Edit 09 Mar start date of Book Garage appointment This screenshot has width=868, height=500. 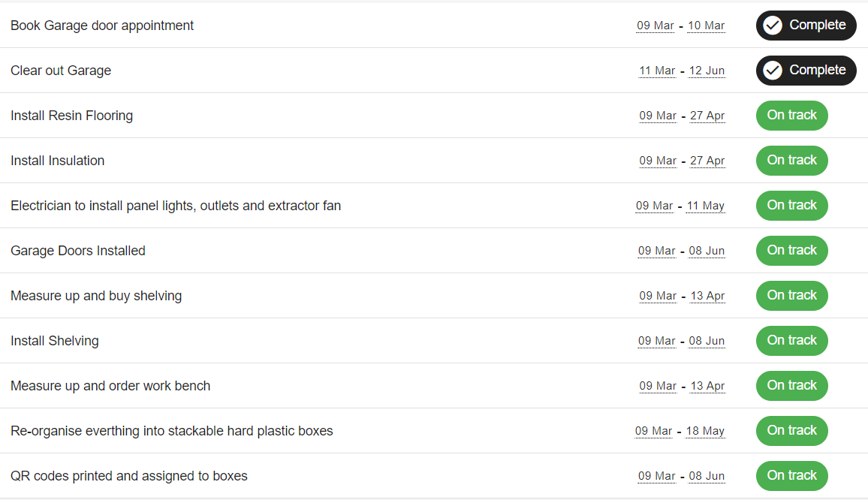pyautogui.click(x=655, y=26)
